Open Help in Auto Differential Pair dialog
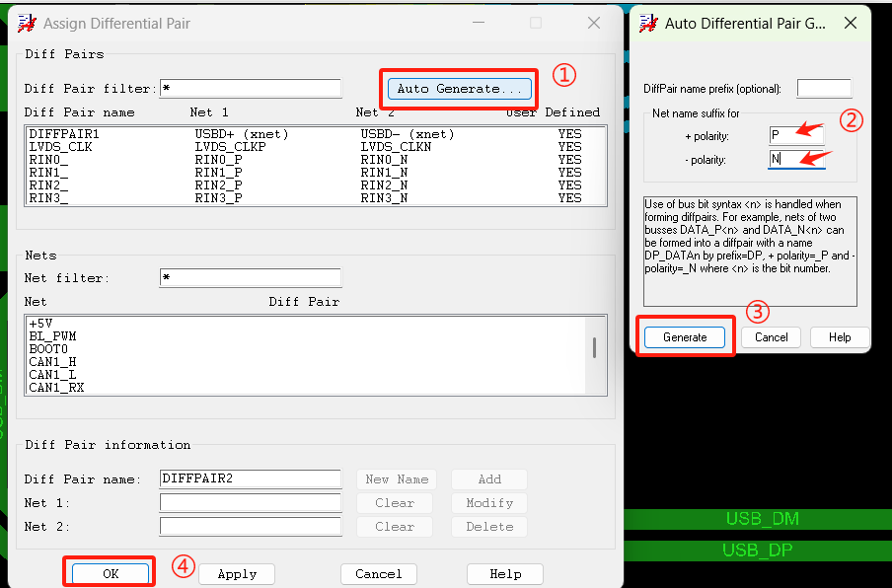The image size is (892, 588). [x=839, y=337]
